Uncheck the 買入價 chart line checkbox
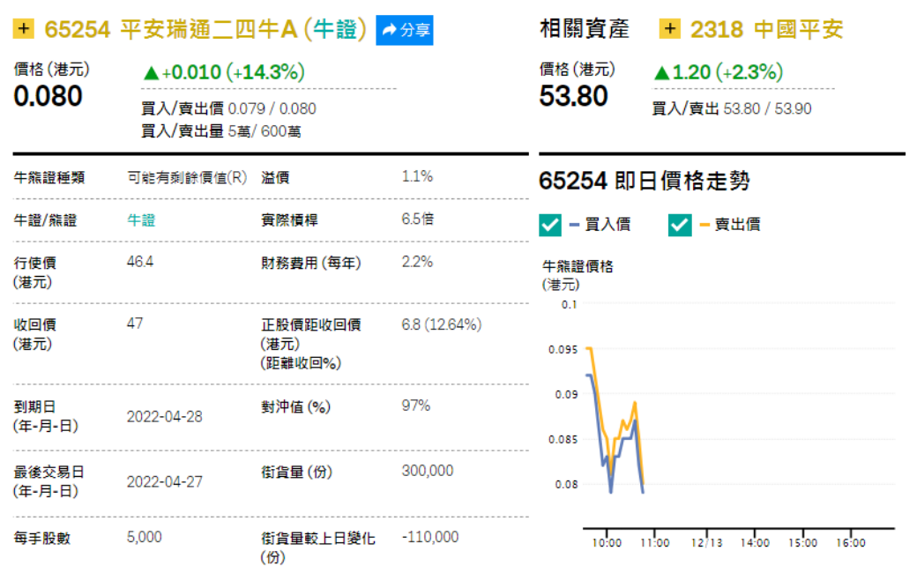The height and width of the screenshot is (573, 924). click(x=550, y=225)
